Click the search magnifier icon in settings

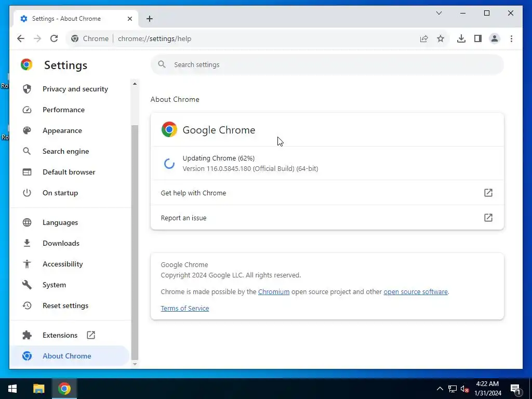click(162, 64)
